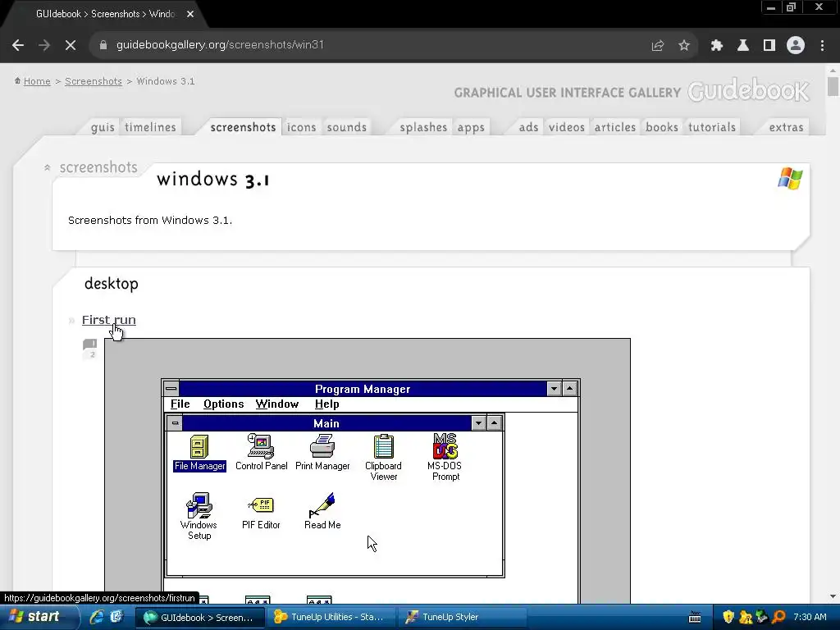Open the articles tab
The image size is (840, 630).
click(x=615, y=127)
